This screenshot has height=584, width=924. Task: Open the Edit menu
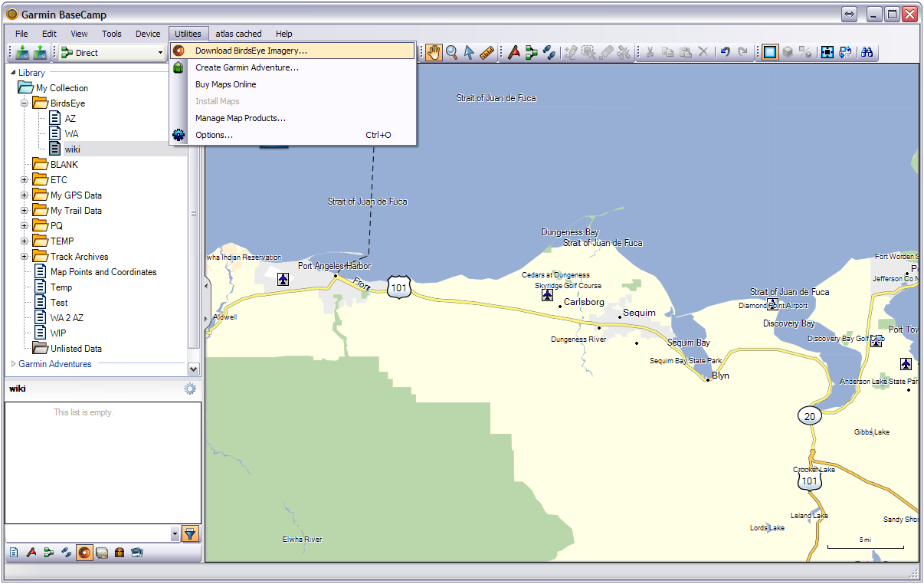49,34
